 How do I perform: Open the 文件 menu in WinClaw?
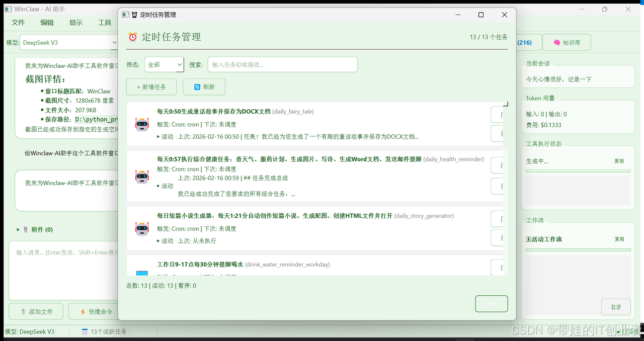[18, 23]
